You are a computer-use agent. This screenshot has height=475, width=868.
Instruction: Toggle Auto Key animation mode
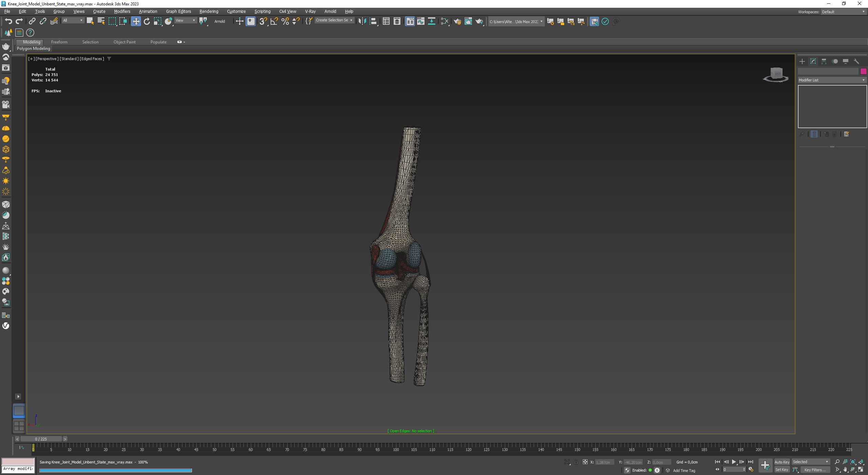click(782, 462)
